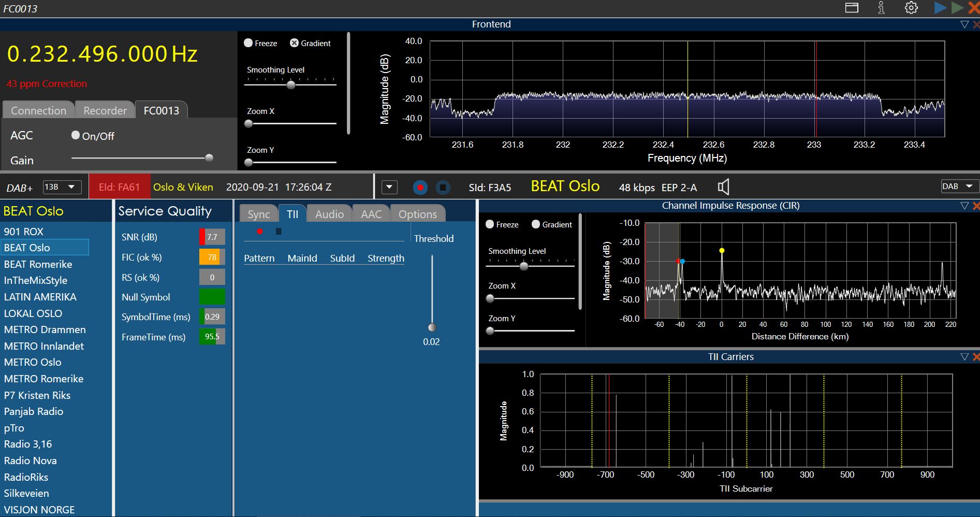Open the settings gear icon
980x517 pixels.
(x=911, y=8)
